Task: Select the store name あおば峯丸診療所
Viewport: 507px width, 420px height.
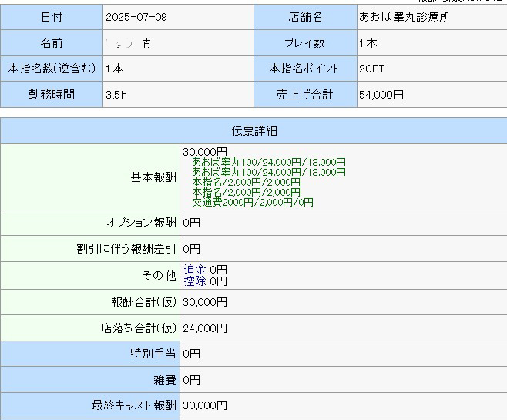Action: coord(405,17)
